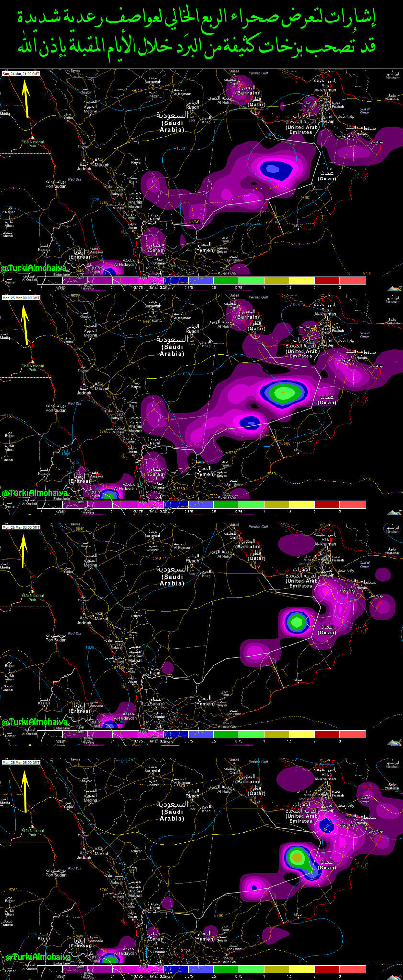Pick the olive legend swatch in 03:00 map
This screenshot has width=403, height=980.
(x=277, y=734)
